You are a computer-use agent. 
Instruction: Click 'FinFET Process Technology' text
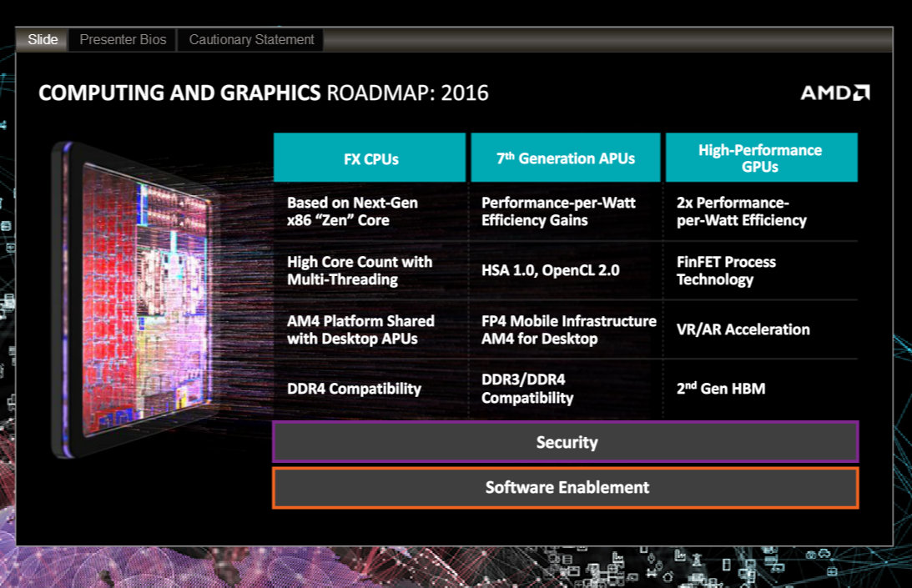click(726, 270)
